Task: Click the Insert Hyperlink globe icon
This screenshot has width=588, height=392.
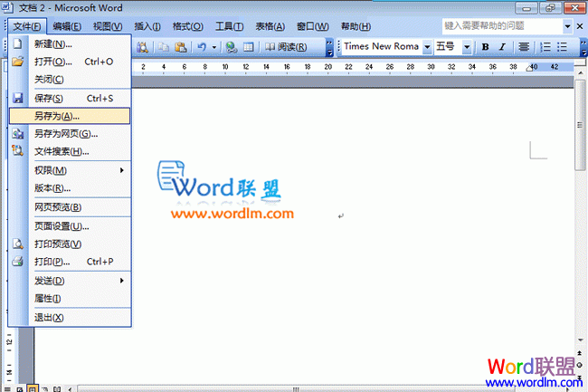Action: [232, 47]
